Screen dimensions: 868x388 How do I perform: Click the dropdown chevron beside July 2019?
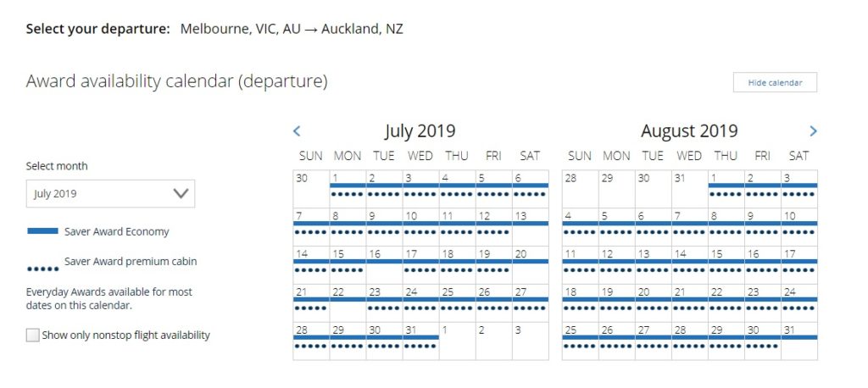pyautogui.click(x=181, y=194)
